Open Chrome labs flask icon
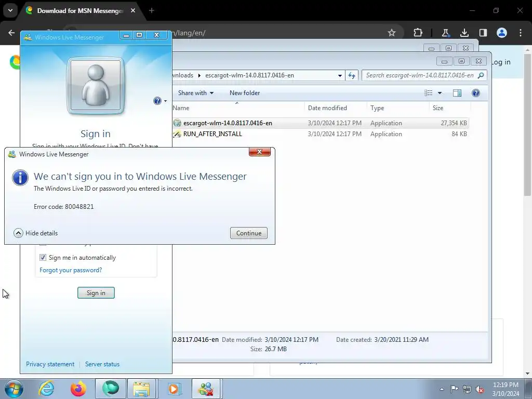The image size is (532, 399). pyautogui.click(x=445, y=33)
